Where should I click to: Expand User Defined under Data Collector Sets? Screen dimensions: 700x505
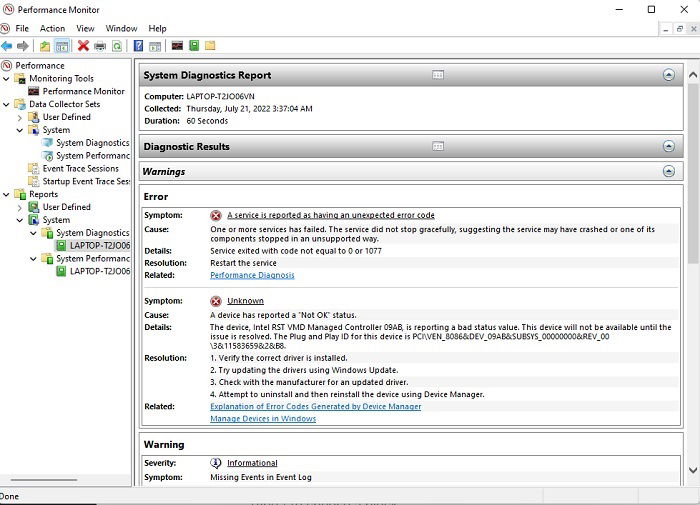coord(20,118)
